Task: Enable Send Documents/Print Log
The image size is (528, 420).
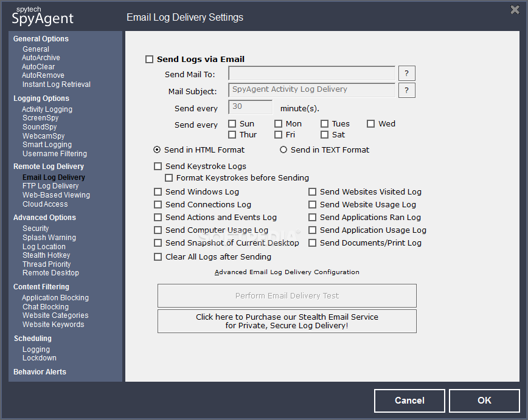Action: (313, 243)
